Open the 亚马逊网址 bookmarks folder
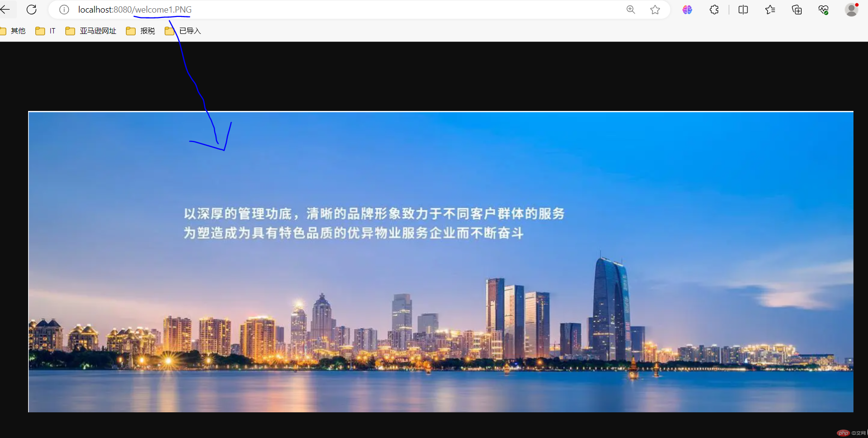 (91, 31)
